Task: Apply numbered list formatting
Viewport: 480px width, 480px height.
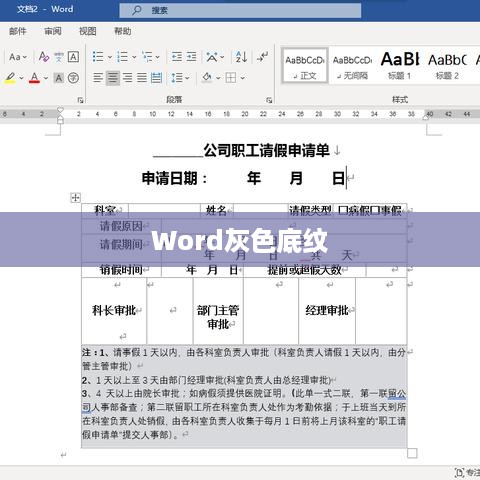Action: (122, 57)
